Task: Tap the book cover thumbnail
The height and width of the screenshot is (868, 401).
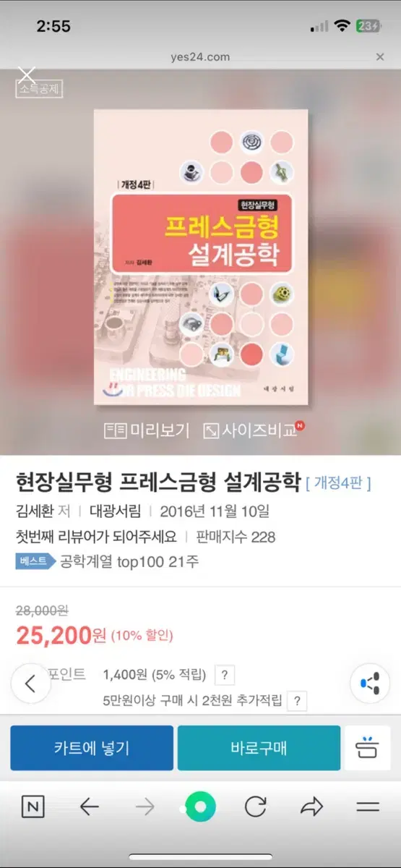Action: click(201, 258)
